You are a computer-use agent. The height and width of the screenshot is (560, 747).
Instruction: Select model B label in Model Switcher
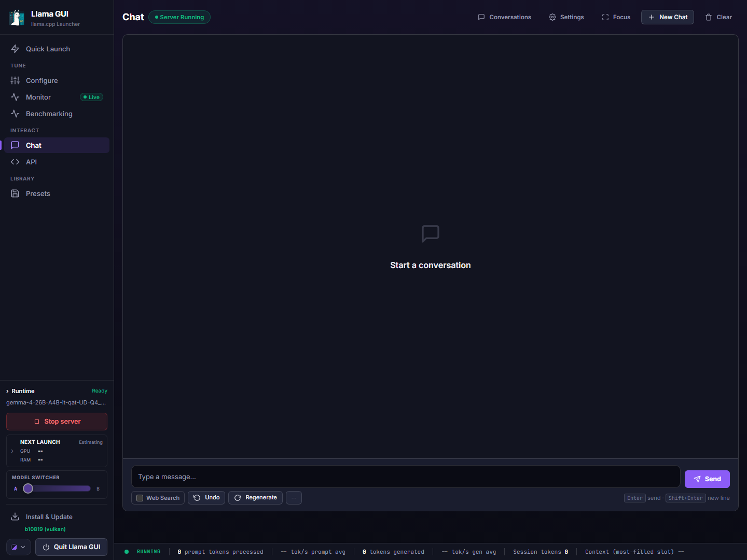click(x=98, y=488)
